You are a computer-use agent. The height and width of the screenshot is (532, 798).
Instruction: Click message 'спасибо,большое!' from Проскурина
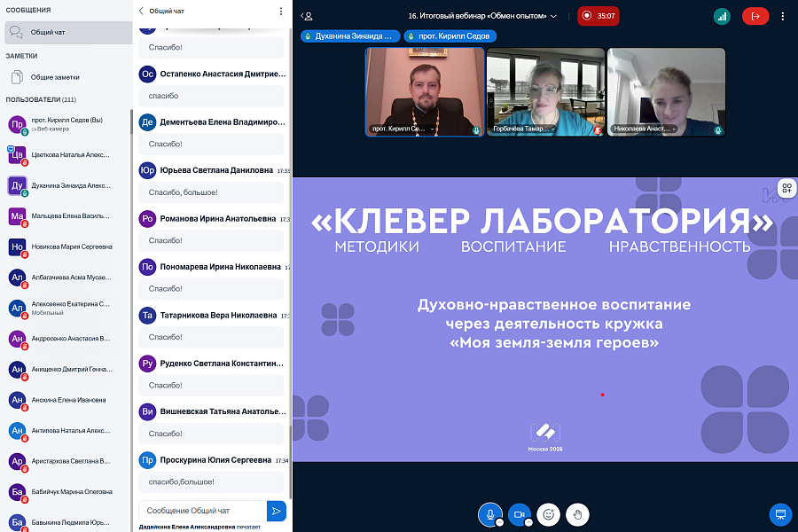(x=211, y=482)
